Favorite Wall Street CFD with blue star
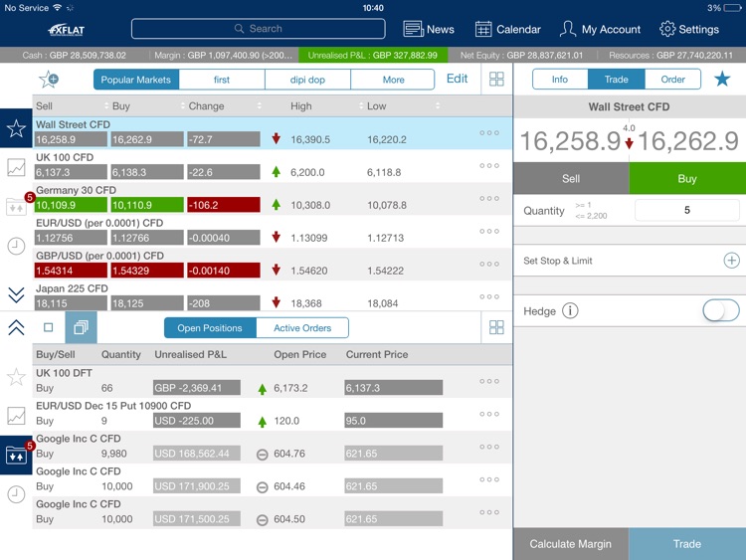The height and width of the screenshot is (560, 746). 722,79
